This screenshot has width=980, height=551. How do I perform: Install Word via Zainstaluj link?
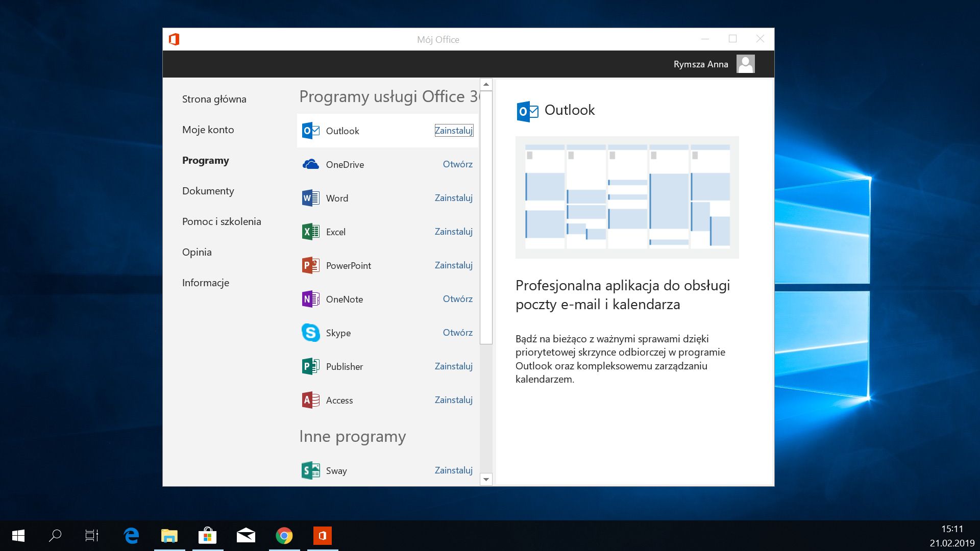point(453,198)
